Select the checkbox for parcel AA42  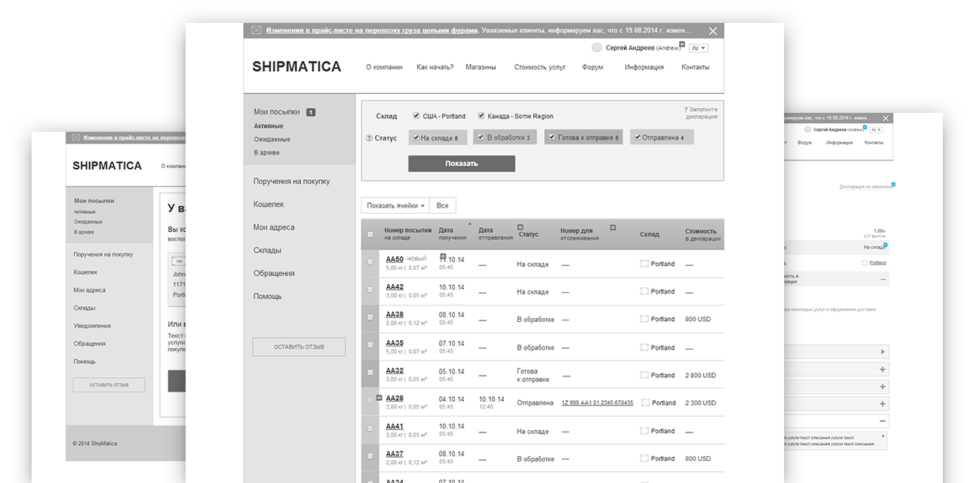(x=370, y=290)
